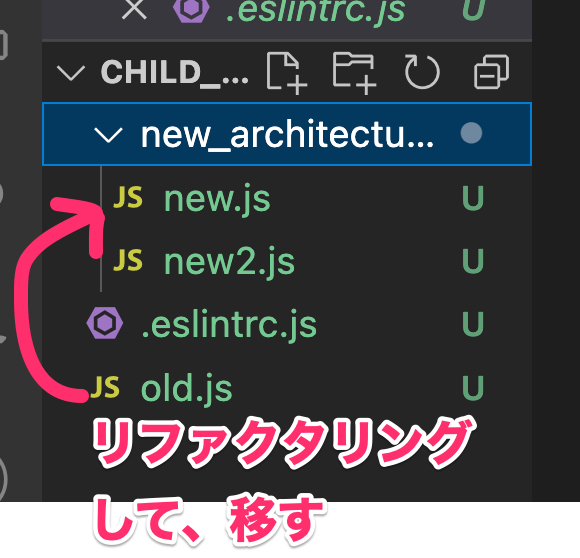Refresh the explorer file tree
Image resolution: width=580 pixels, height=558 pixels.
pyautogui.click(x=422, y=72)
